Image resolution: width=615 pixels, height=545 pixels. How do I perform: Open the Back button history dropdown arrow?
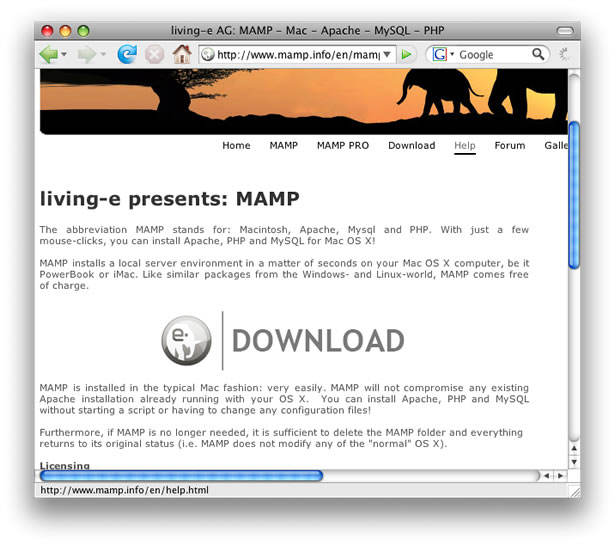[64, 54]
